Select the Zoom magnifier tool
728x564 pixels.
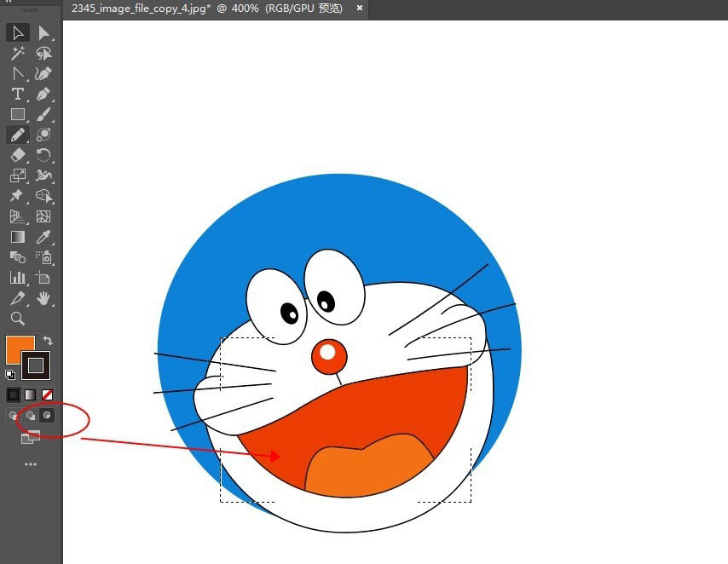[18, 319]
